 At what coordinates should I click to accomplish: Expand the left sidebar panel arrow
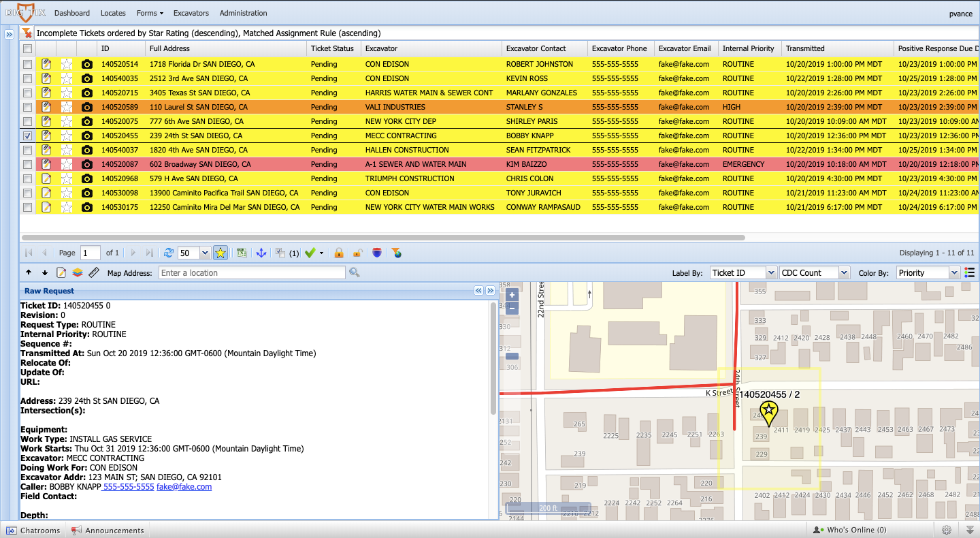coord(10,33)
